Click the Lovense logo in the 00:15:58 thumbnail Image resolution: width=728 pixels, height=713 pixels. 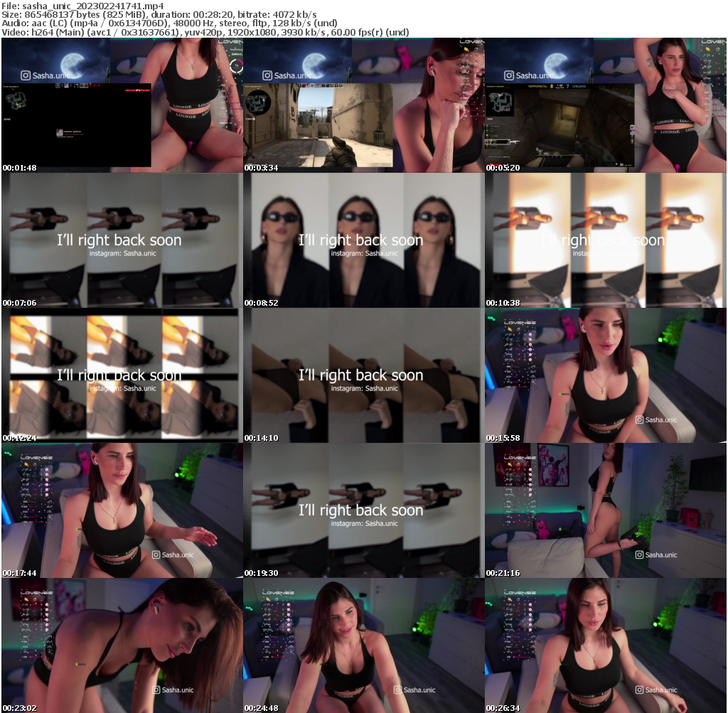(x=520, y=323)
